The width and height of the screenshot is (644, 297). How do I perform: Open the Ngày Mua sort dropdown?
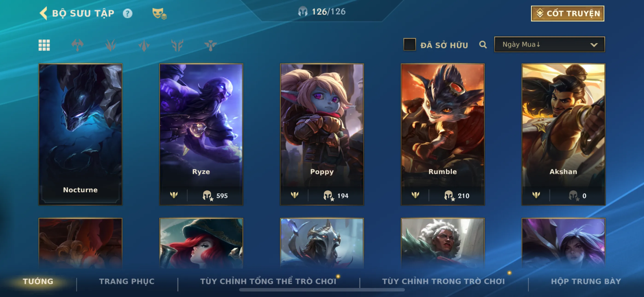550,44
